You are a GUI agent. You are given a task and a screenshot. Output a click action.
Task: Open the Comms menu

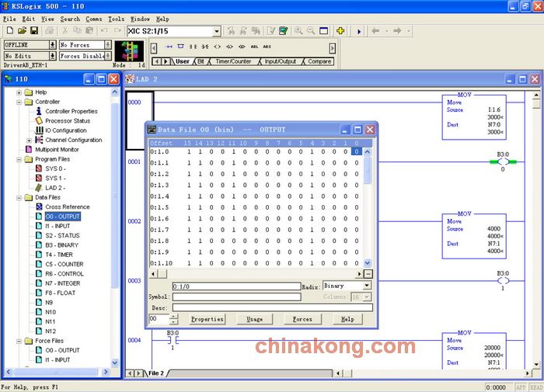click(94, 19)
